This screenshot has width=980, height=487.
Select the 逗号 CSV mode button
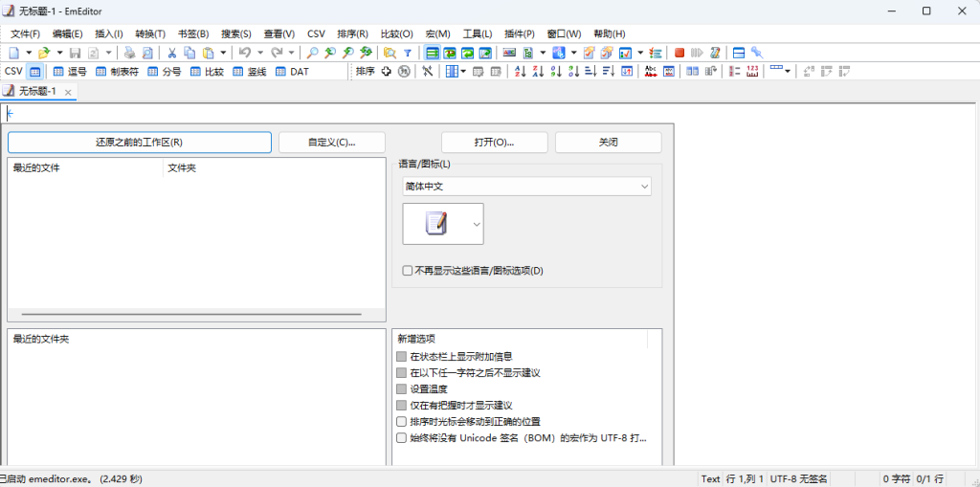(x=70, y=71)
